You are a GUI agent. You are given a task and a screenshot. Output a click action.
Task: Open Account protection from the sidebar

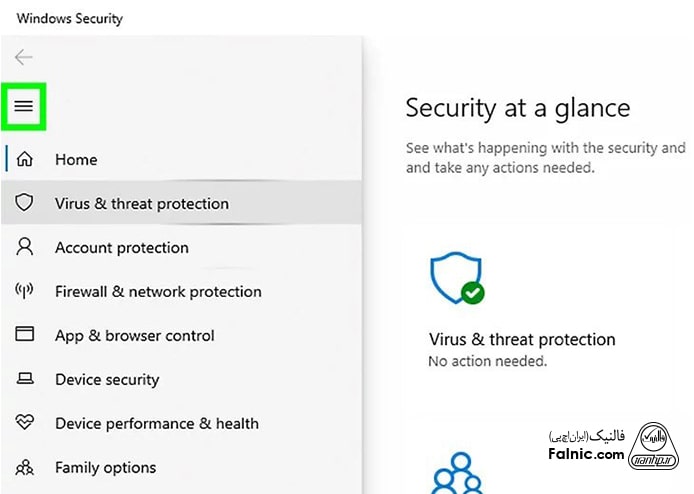tap(122, 248)
